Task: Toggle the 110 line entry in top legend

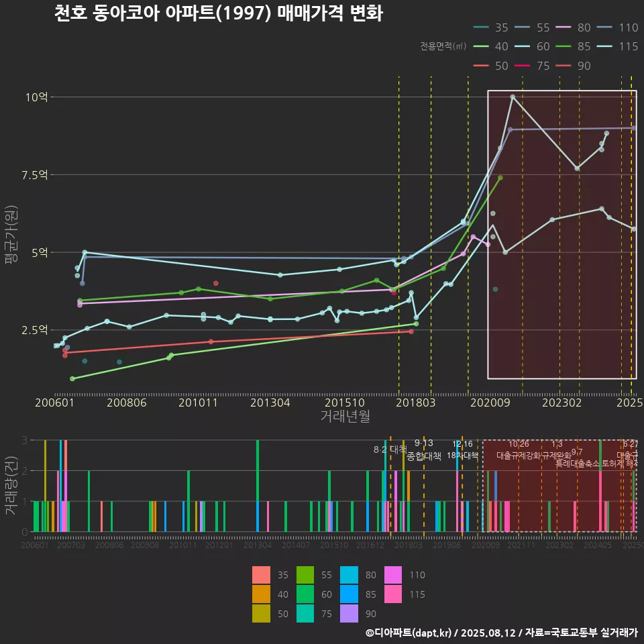Action: click(x=617, y=28)
